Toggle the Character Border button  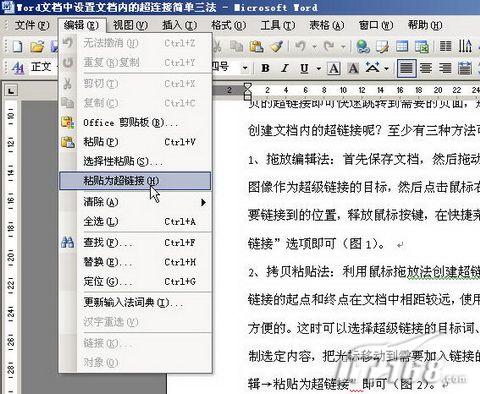pyautogui.click(x=334, y=68)
